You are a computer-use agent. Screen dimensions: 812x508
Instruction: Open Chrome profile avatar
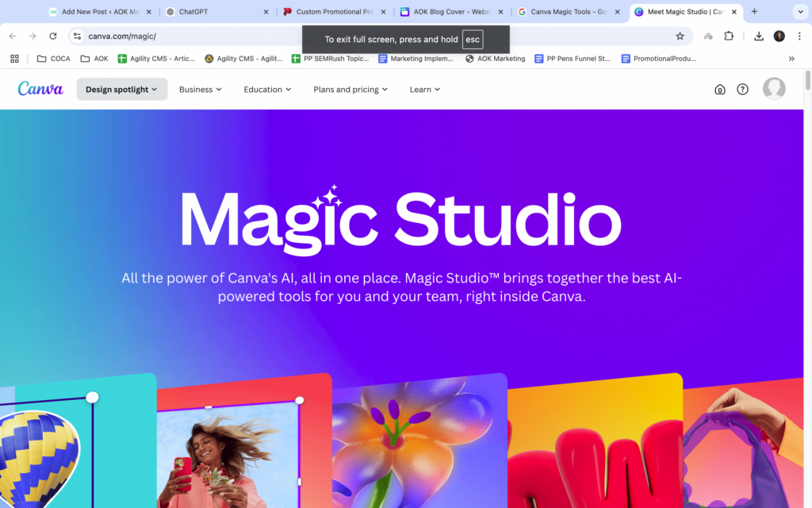[779, 36]
